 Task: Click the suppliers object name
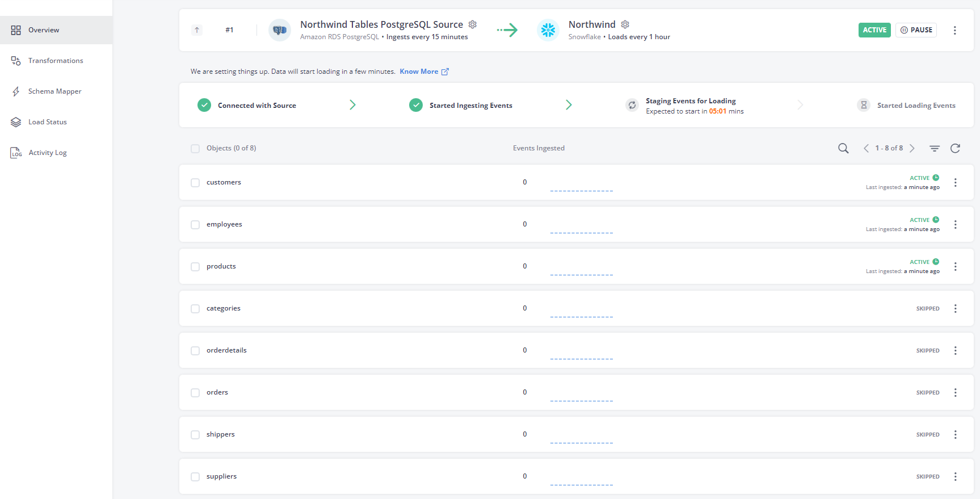point(221,476)
